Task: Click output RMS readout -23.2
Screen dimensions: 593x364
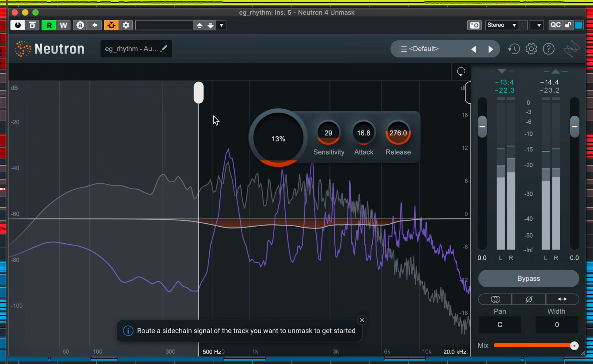Action: pos(549,90)
